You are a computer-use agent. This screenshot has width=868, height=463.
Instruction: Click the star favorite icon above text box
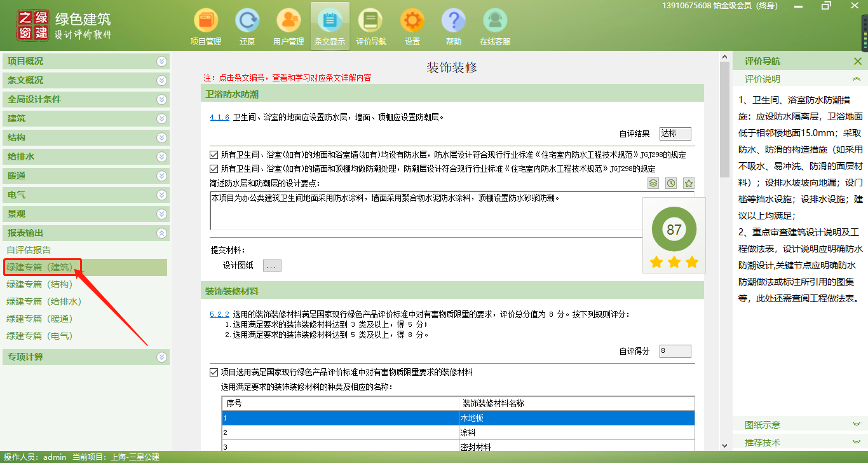pos(688,183)
